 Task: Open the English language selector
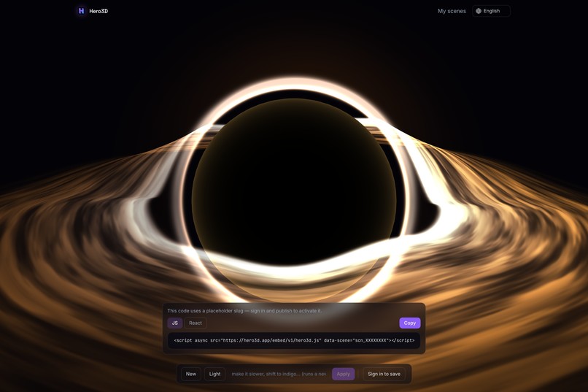coord(491,11)
